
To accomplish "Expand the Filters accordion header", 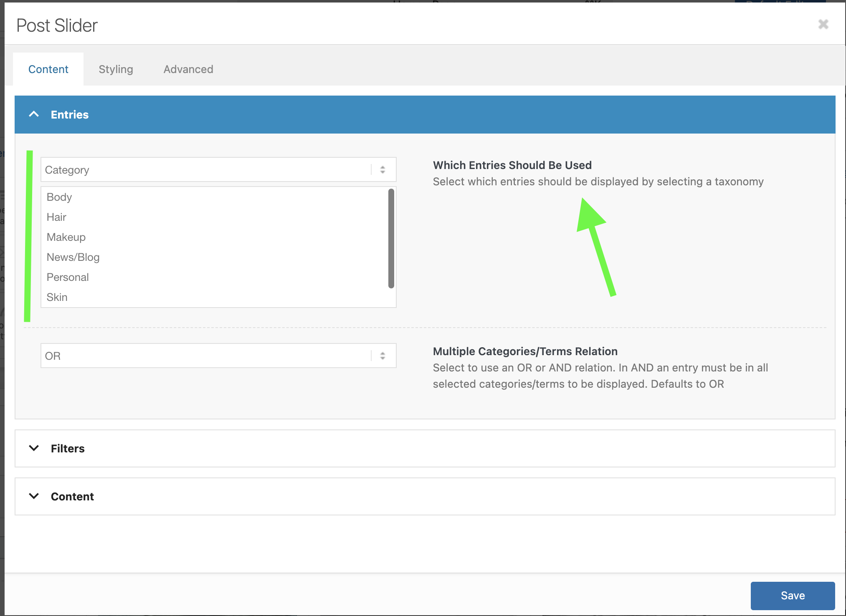I will 424,448.
